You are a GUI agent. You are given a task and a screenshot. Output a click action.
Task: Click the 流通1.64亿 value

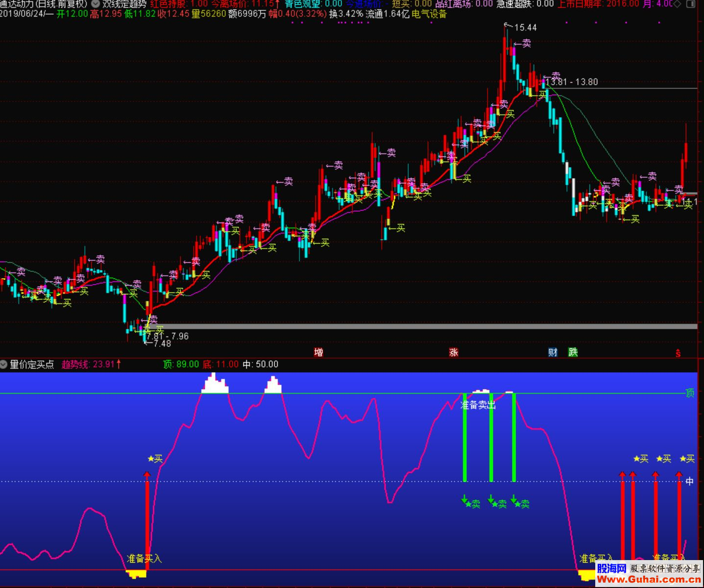[x=388, y=14]
